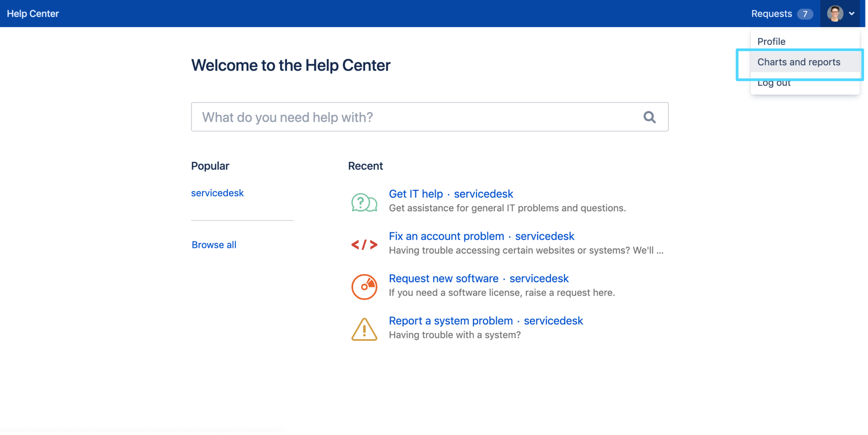Click inside the help search input field
The image size is (868, 435).
pyautogui.click(x=411, y=117)
